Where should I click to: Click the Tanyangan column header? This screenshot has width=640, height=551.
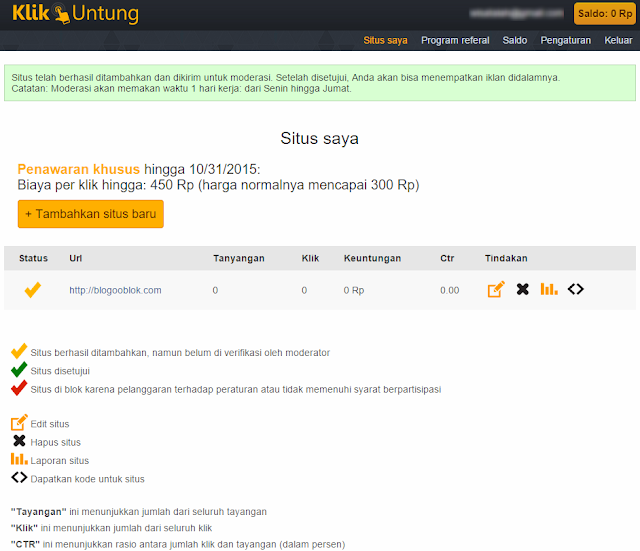point(239,258)
